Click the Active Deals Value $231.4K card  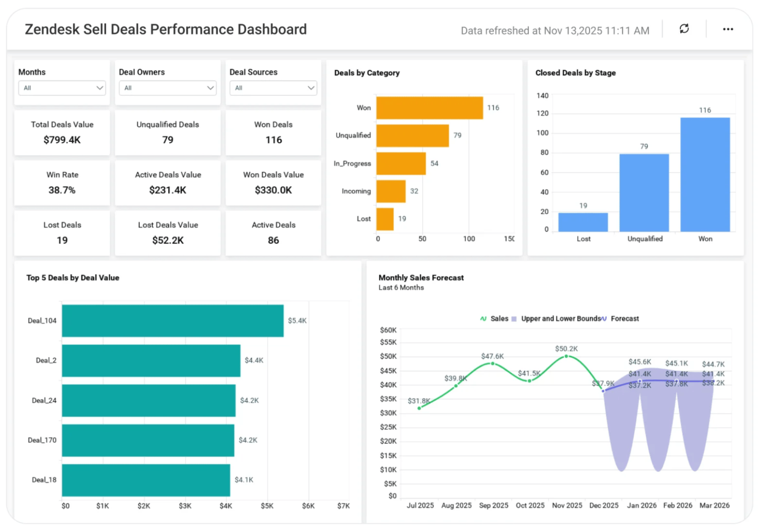click(x=168, y=183)
